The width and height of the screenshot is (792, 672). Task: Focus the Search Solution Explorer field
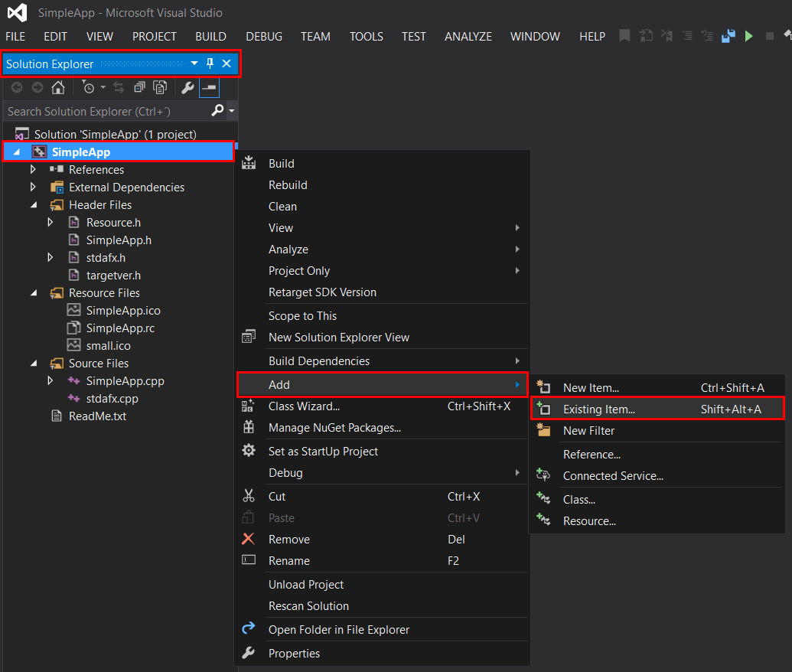pyautogui.click(x=107, y=111)
